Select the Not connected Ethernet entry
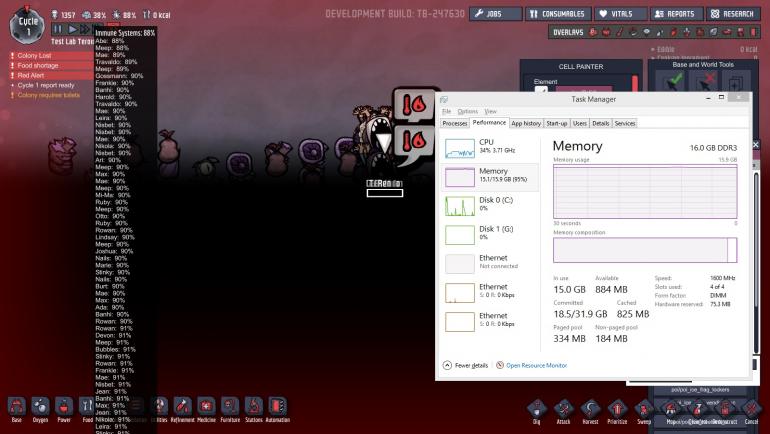This screenshot has width=770, height=434. coord(490,264)
